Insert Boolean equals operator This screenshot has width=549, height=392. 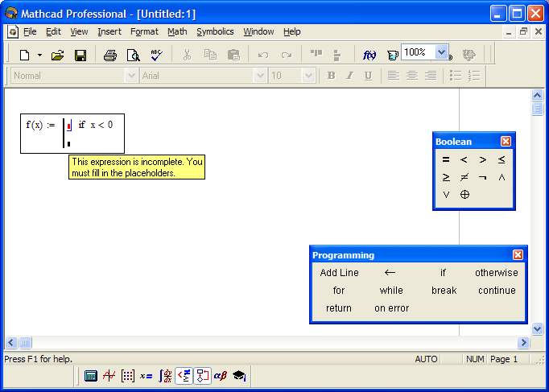coord(446,159)
